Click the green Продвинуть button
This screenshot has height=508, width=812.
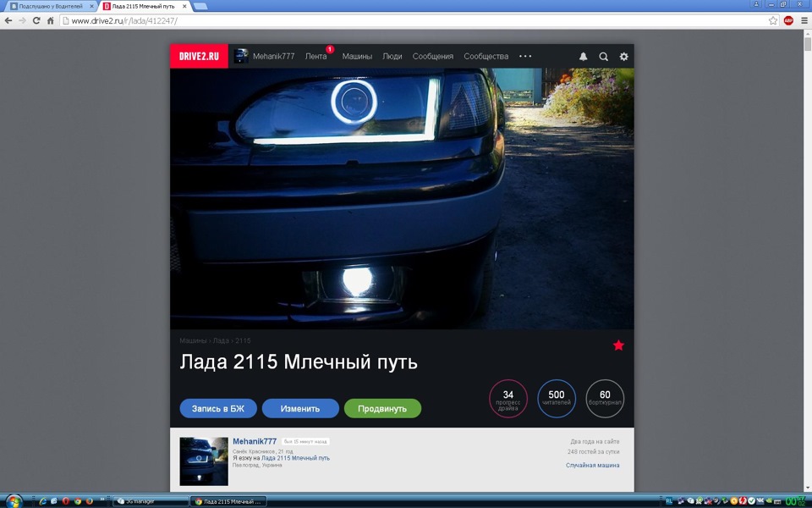382,408
